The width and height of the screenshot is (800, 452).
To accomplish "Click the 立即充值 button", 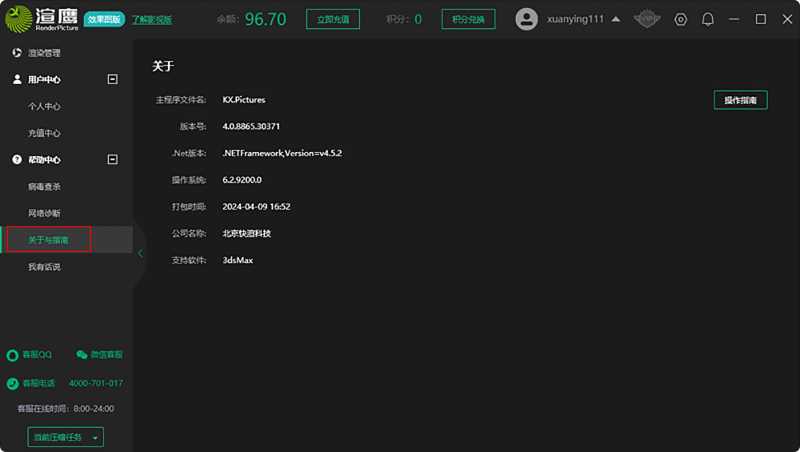I will pyautogui.click(x=331, y=19).
